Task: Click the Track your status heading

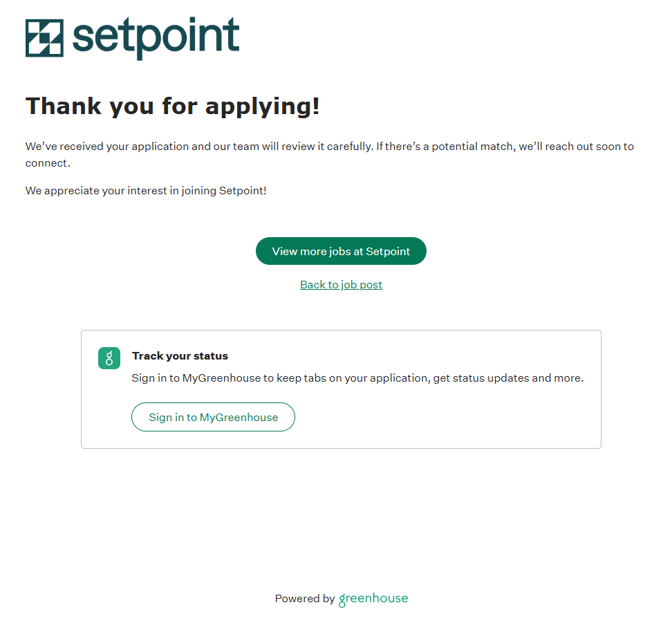Action: (x=180, y=356)
